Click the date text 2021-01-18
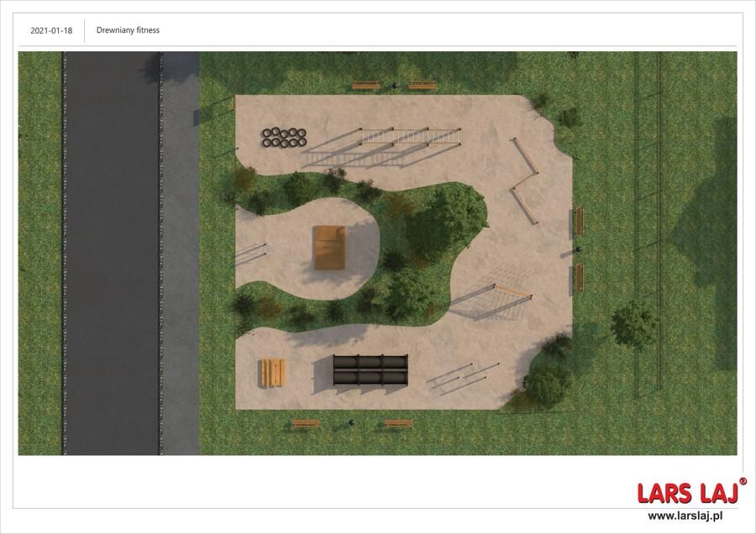 click(x=51, y=30)
